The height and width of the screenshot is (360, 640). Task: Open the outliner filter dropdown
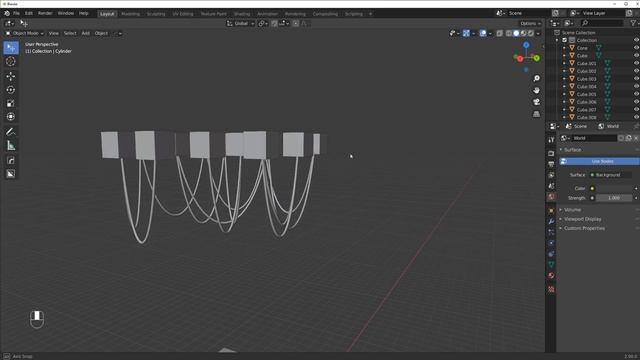(x=634, y=23)
